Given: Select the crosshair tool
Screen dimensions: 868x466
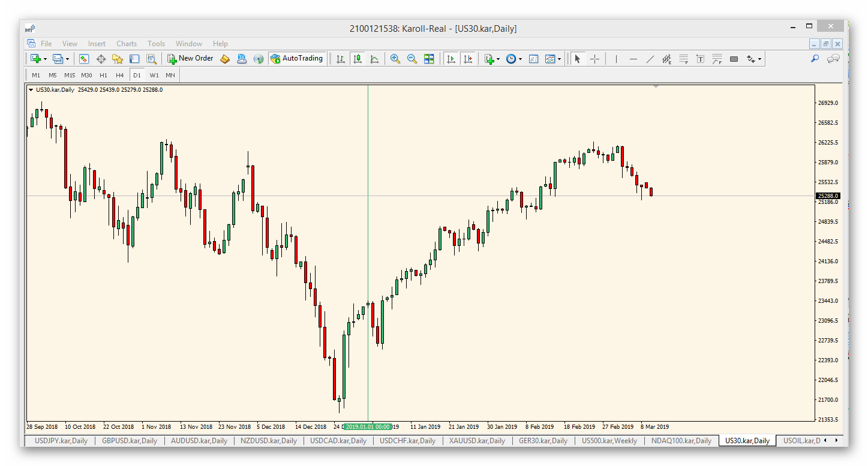Looking at the screenshot, I should [594, 59].
